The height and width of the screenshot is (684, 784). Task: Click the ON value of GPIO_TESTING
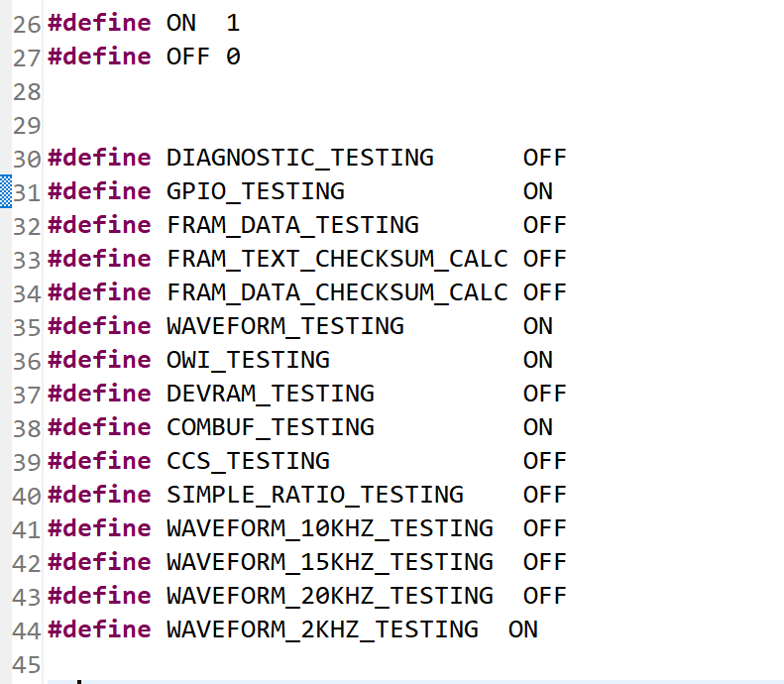point(538,191)
